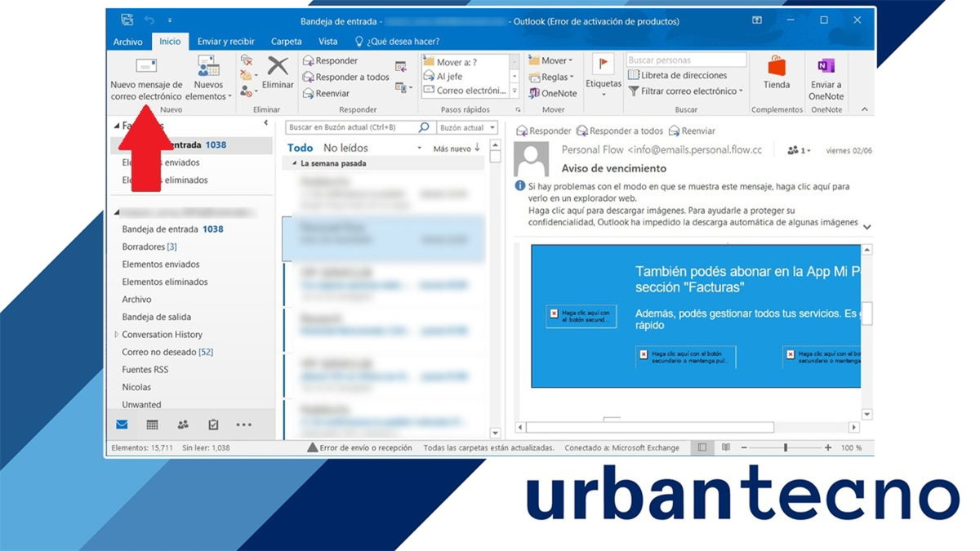
Task: Open the Tareas navigation icon
Action: [212, 424]
